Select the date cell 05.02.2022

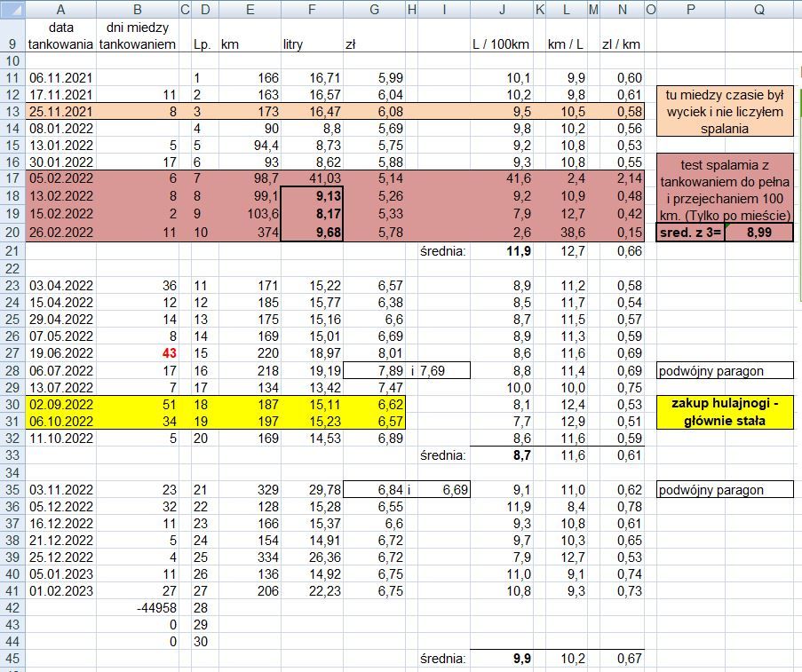(x=61, y=178)
